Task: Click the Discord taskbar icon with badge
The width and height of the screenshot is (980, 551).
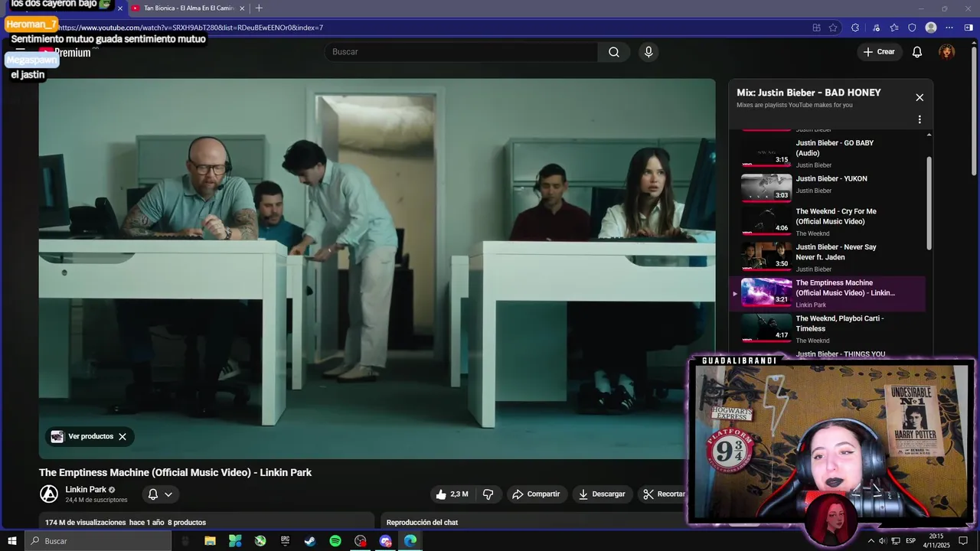Action: point(385,541)
